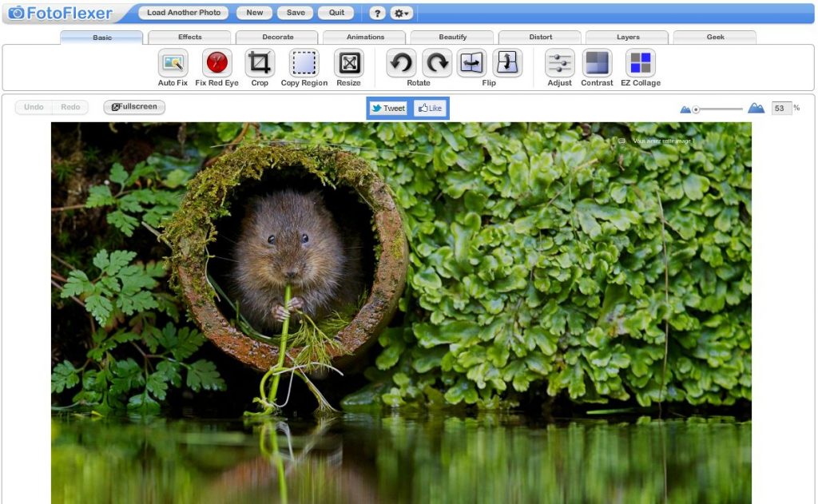
Task: Open help via the question mark icon
Action: 376,13
